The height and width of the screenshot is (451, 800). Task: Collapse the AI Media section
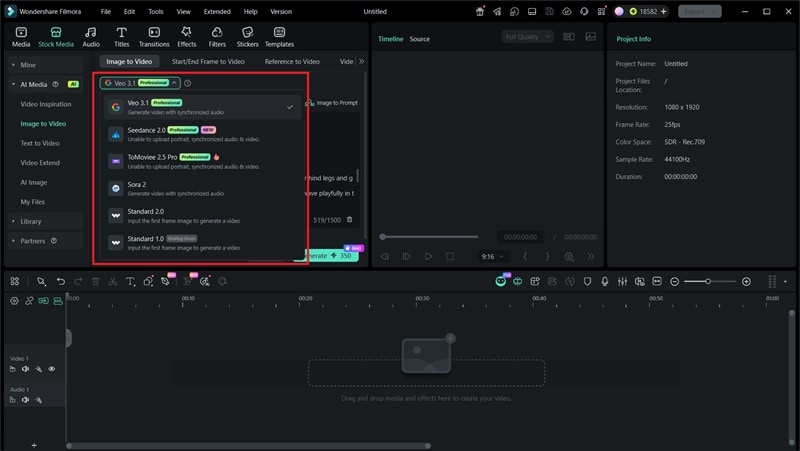(13, 84)
